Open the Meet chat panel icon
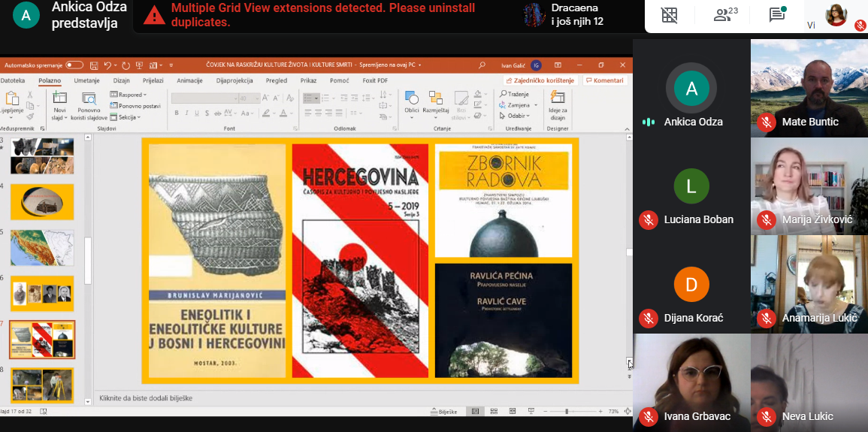This screenshot has width=868, height=432. [777, 15]
